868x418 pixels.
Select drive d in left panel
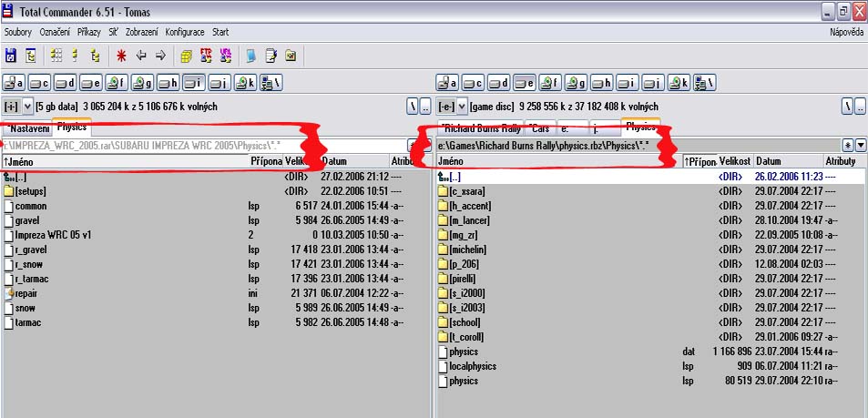66,83
